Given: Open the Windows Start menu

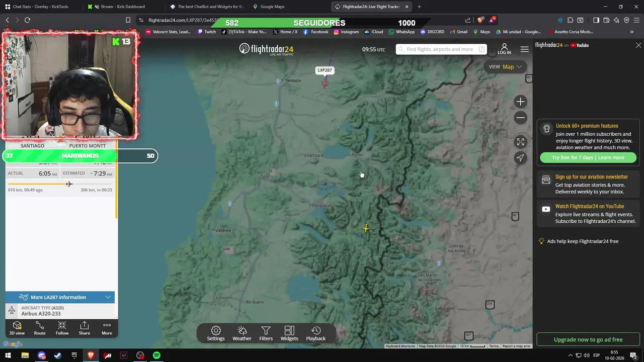Looking at the screenshot, I should pos(8,355).
